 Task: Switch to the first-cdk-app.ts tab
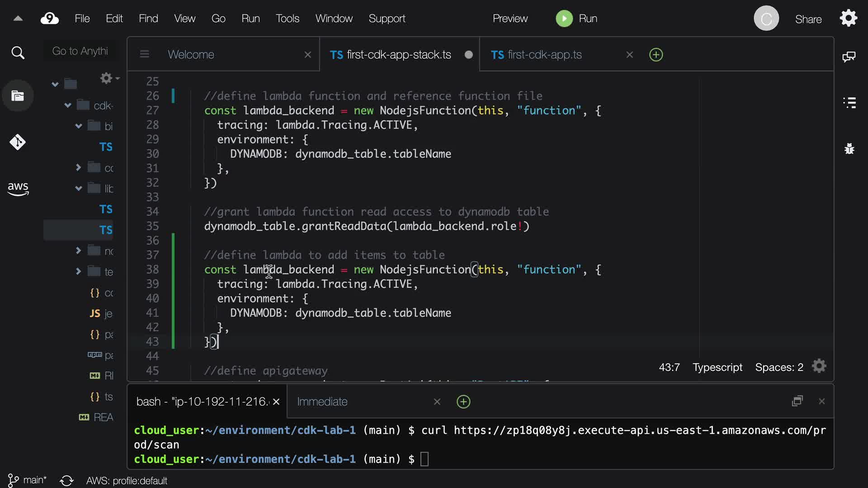[544, 55]
